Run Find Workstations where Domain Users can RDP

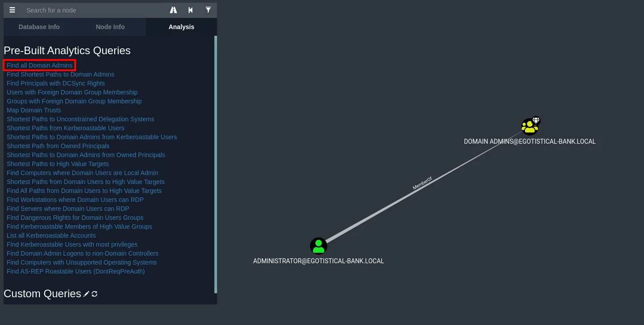75,200
